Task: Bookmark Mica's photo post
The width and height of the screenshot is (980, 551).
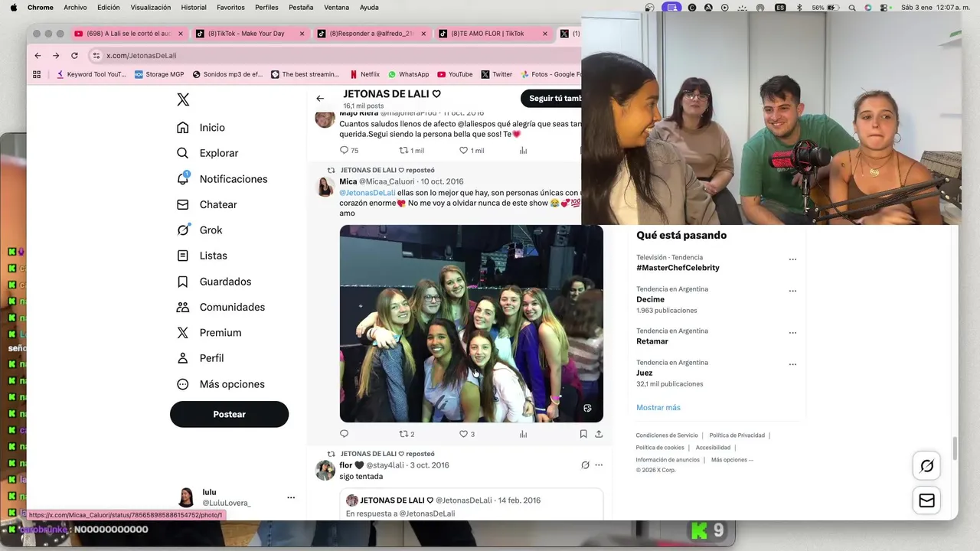Action: (x=583, y=434)
